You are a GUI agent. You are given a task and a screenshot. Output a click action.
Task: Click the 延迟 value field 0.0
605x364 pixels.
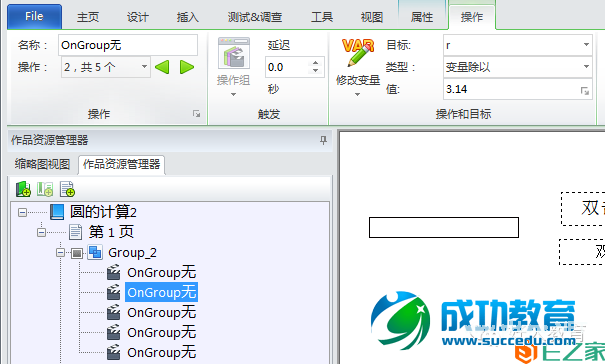[287, 67]
